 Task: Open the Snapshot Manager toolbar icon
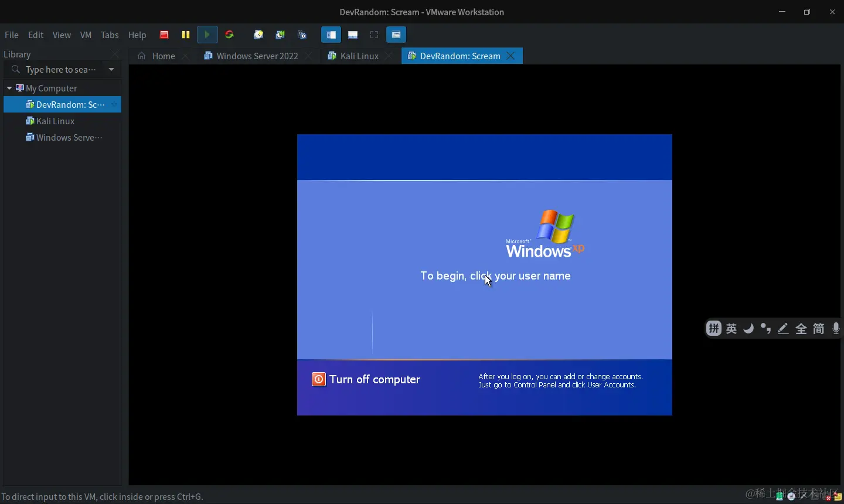point(302,35)
